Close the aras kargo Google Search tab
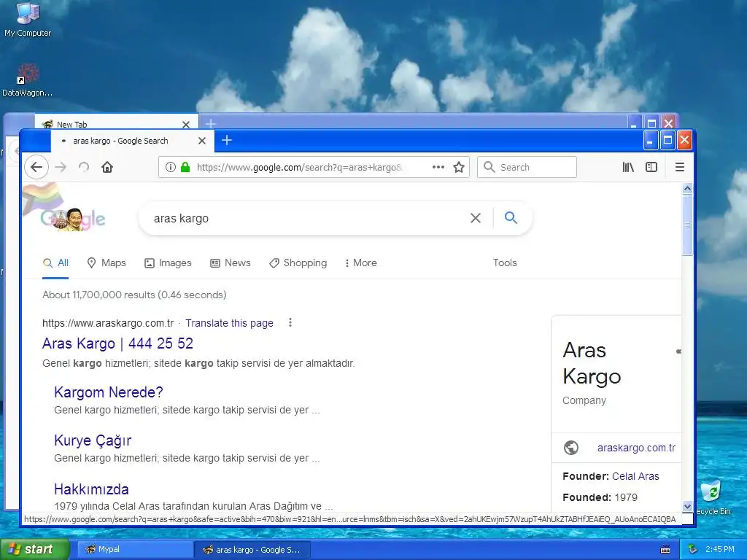The width and height of the screenshot is (747, 560). (x=202, y=141)
